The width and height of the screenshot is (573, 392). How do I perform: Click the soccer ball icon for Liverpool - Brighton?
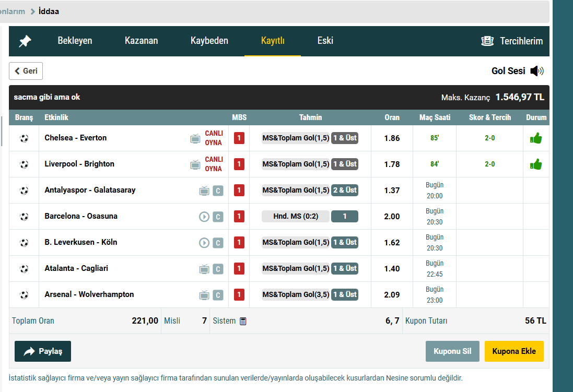click(24, 164)
